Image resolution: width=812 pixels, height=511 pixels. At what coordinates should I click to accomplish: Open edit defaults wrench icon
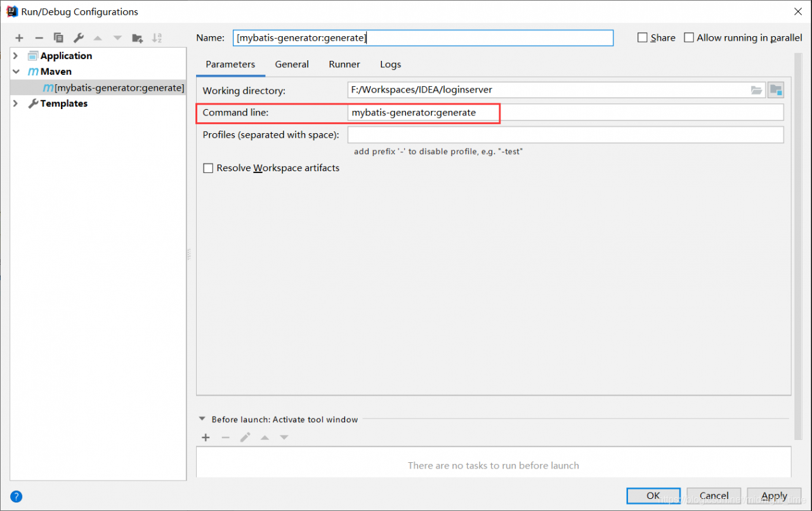click(78, 38)
